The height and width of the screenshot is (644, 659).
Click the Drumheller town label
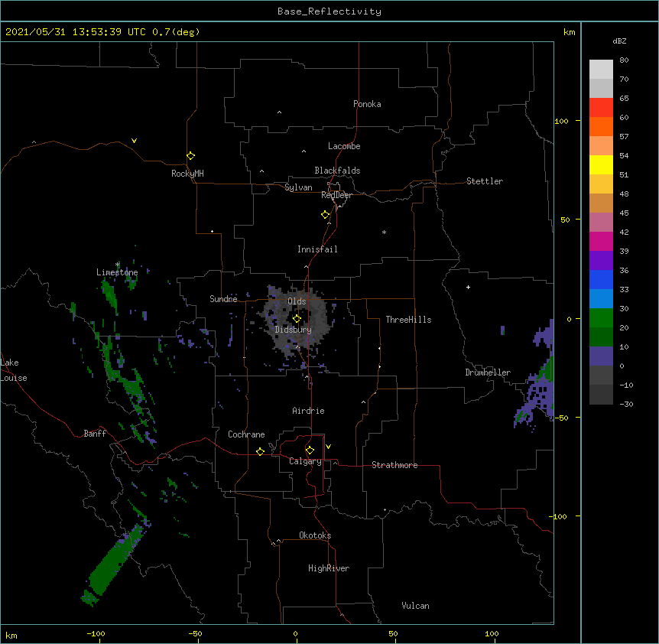pyautogui.click(x=488, y=372)
